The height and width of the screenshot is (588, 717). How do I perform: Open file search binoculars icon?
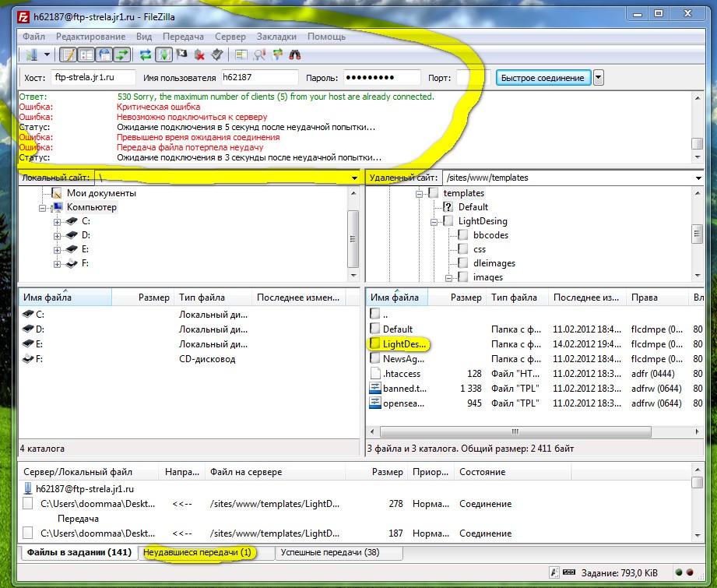(295, 55)
